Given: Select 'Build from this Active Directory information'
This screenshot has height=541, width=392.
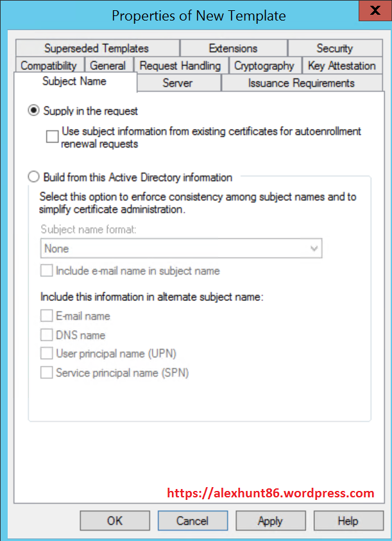Looking at the screenshot, I should (x=34, y=177).
